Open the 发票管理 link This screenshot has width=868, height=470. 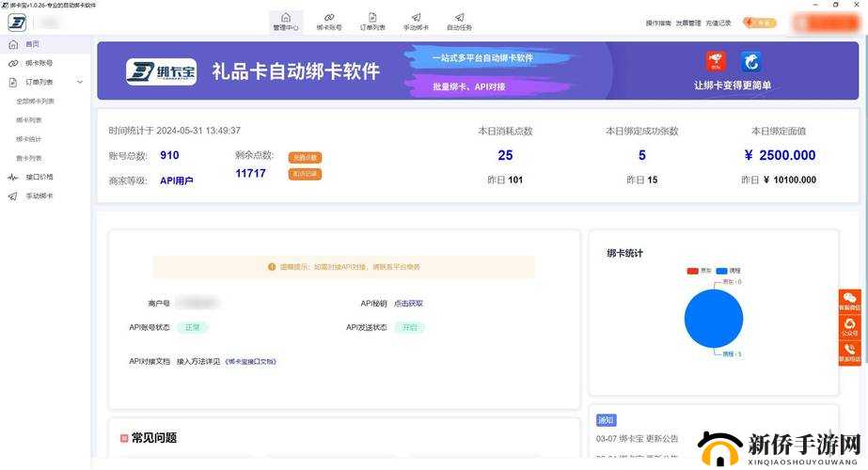688,23
